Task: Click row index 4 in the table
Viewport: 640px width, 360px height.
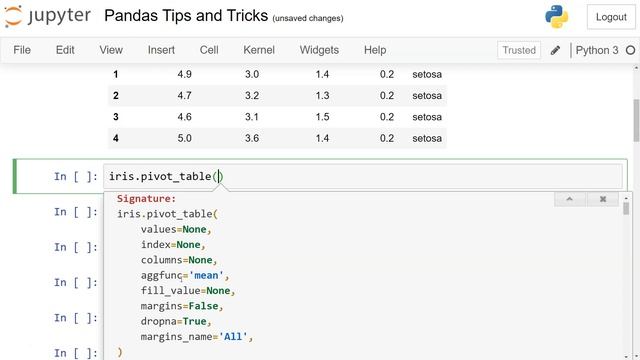Action: tap(116, 138)
